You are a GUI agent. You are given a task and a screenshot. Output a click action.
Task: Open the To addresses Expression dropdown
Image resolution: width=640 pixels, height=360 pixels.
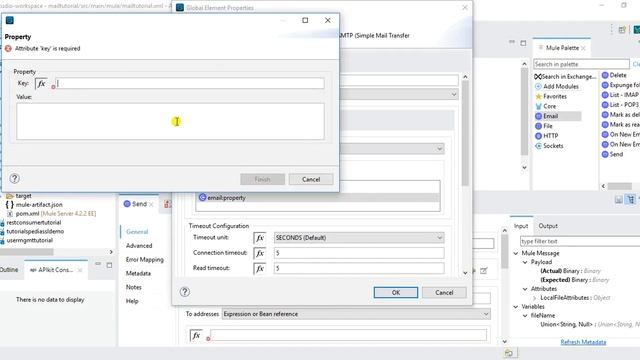[x=356, y=314]
